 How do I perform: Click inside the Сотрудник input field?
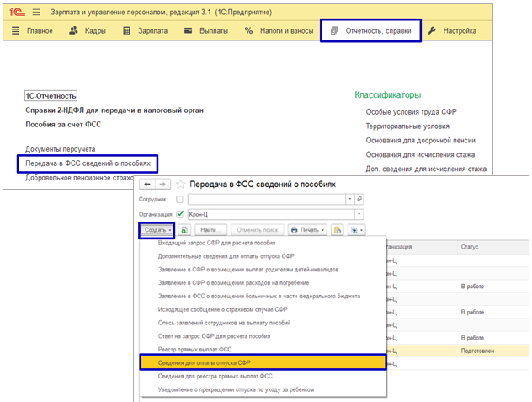click(x=265, y=199)
